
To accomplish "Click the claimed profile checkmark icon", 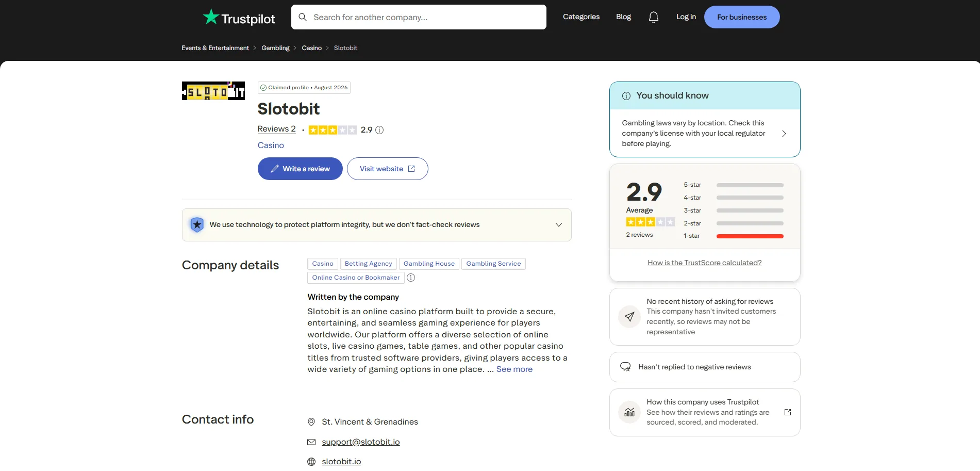I will tap(263, 88).
